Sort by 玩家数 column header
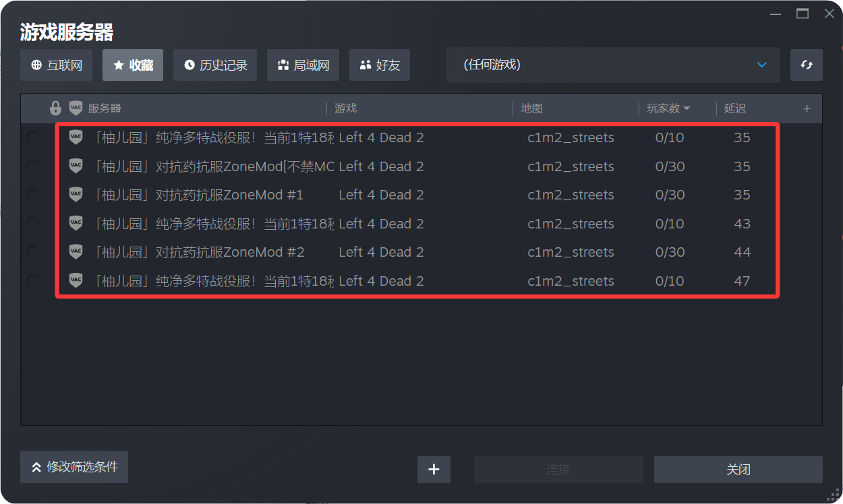This screenshot has height=504, width=843. pyautogui.click(x=668, y=108)
